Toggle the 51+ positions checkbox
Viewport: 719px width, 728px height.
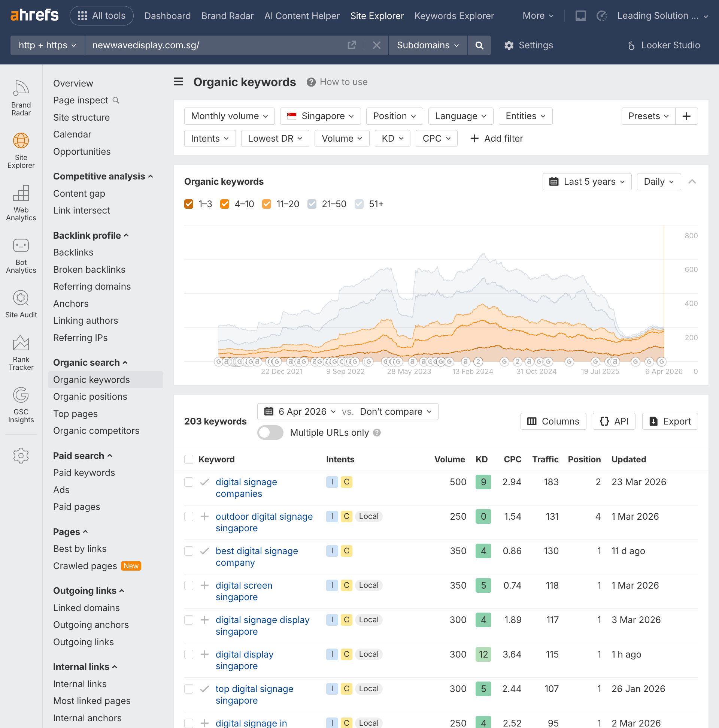pyautogui.click(x=359, y=204)
